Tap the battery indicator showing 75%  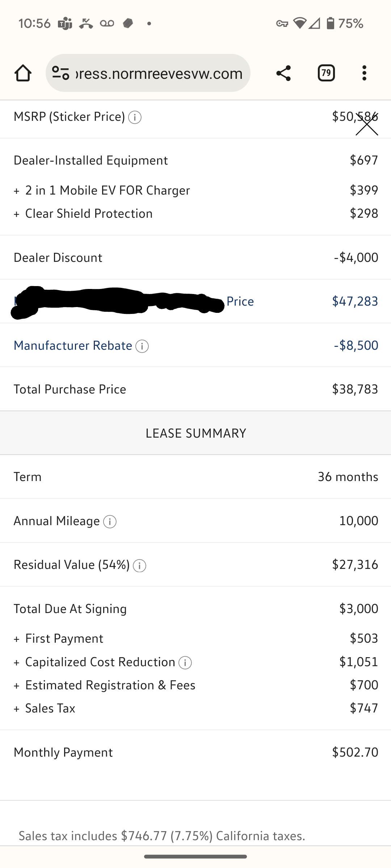pos(330,23)
